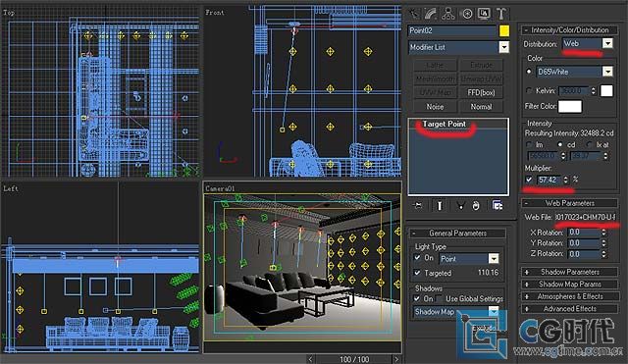
Task: Collapse the Web Parameters rollout
Action: 569,203
